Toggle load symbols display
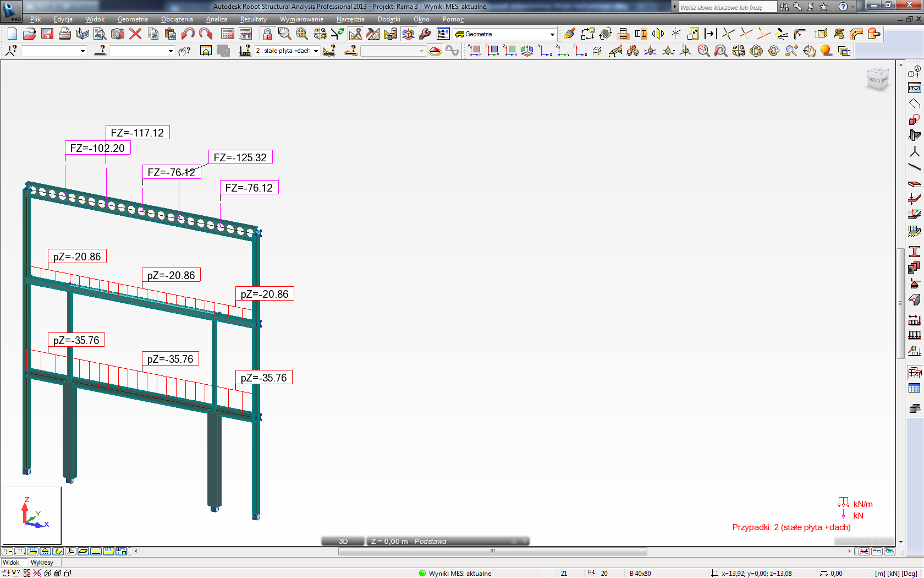The width and height of the screenshot is (924, 578). click(96, 551)
